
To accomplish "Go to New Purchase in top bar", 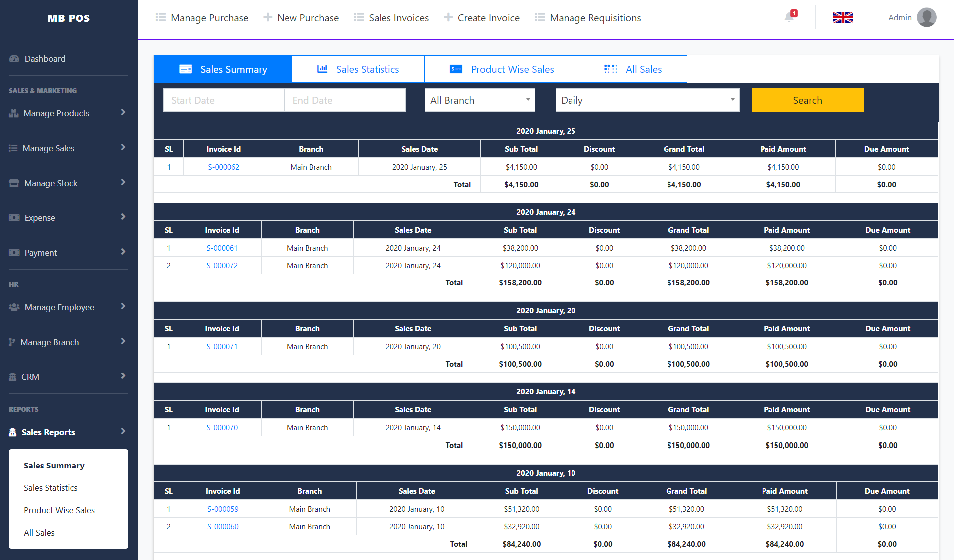I will [301, 18].
